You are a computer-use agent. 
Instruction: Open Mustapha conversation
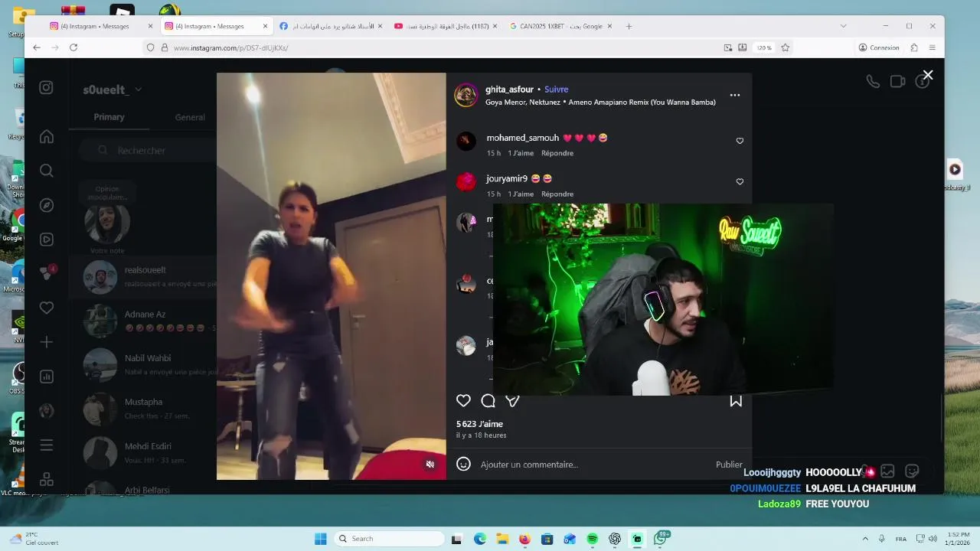tap(142, 409)
